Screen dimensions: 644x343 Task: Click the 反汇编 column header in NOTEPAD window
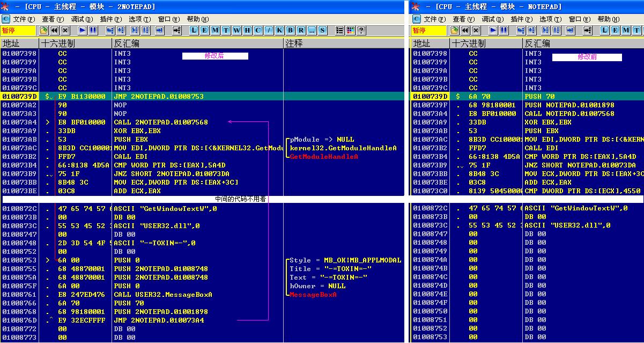pyautogui.click(x=583, y=43)
